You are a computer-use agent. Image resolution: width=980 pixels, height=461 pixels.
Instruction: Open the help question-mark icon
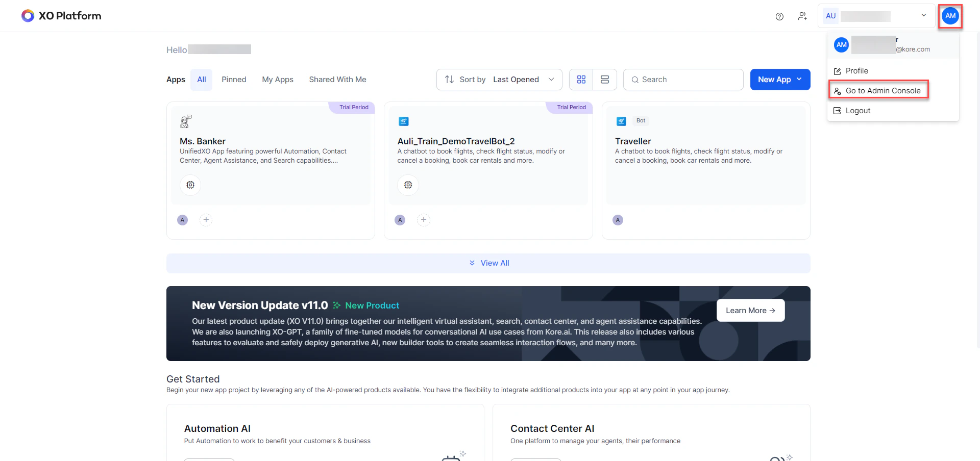779,16
